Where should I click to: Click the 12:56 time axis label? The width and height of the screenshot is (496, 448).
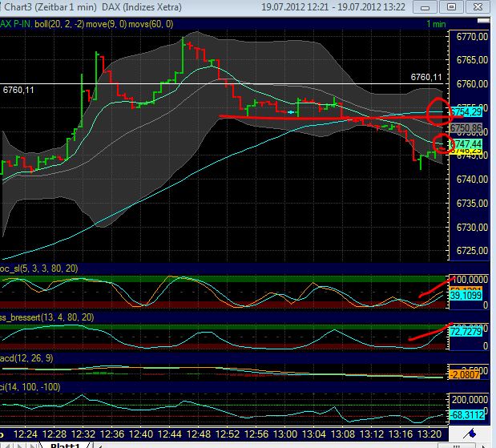pos(256,434)
